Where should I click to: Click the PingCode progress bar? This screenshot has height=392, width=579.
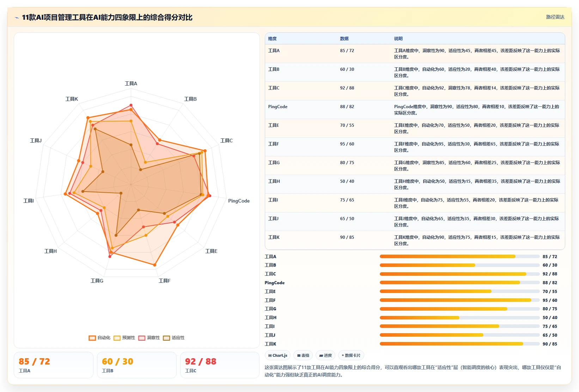pos(459,283)
